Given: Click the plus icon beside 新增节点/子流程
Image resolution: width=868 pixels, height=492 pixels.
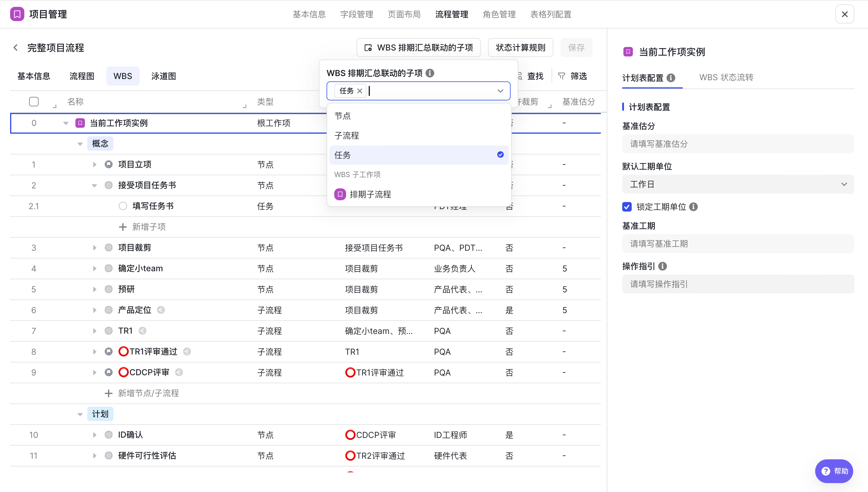Looking at the screenshot, I should [108, 393].
